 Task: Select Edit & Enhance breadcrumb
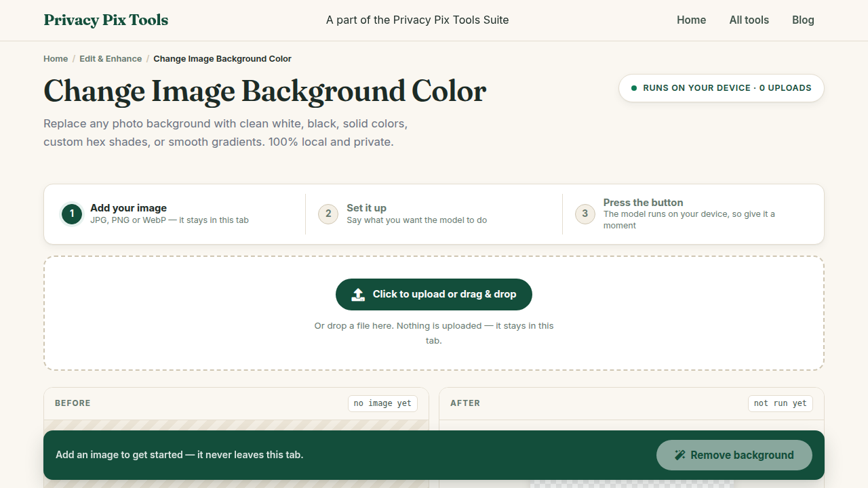[x=111, y=59]
